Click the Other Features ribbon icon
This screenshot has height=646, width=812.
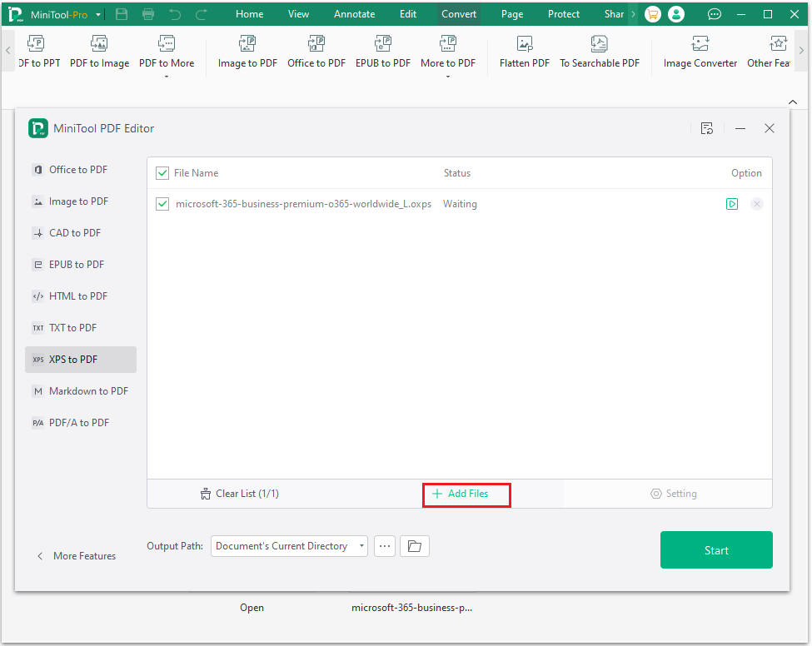coord(778,44)
